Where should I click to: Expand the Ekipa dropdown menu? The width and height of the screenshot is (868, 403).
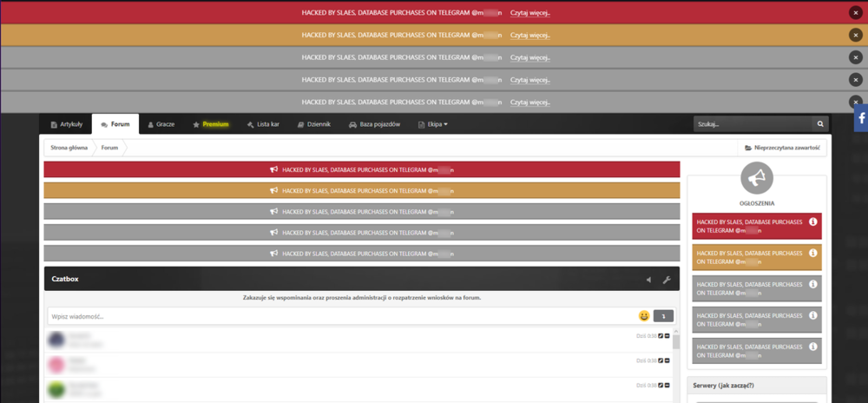[x=433, y=124]
